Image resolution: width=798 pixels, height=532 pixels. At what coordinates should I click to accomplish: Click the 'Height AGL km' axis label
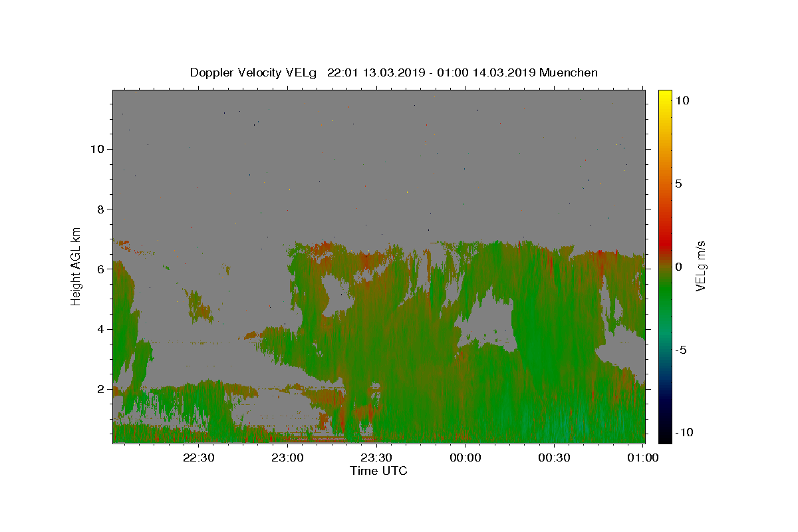76,266
